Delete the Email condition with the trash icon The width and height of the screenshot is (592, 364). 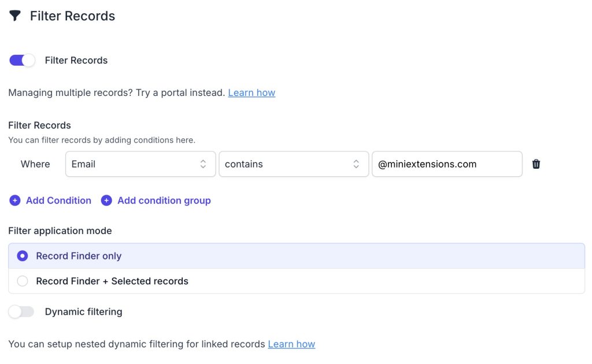(x=536, y=164)
